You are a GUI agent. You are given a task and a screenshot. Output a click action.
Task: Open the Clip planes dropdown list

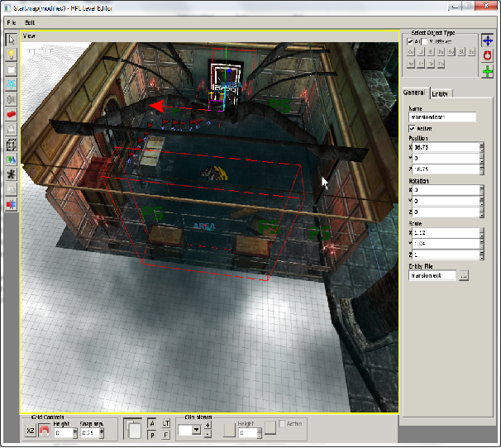(196, 430)
